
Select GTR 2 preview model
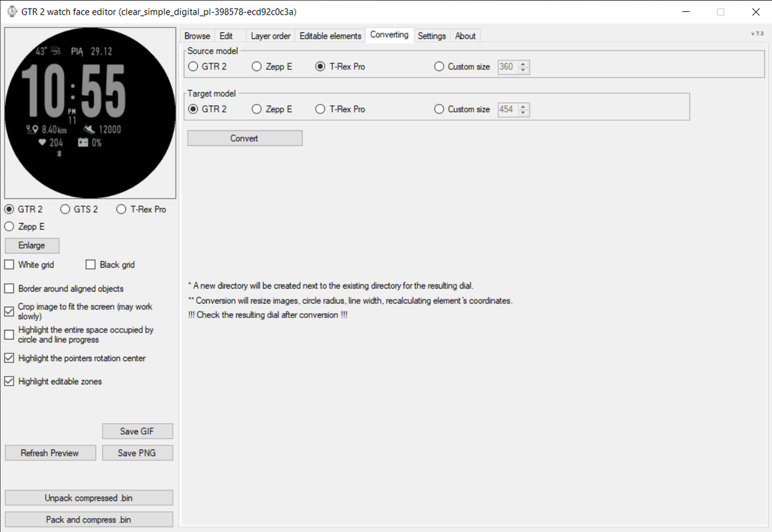pyautogui.click(x=23, y=209)
